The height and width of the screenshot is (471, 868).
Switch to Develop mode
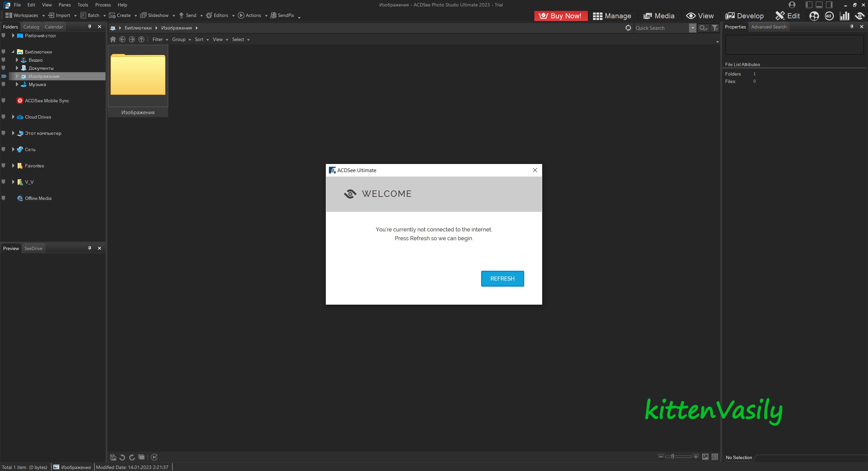coord(744,16)
